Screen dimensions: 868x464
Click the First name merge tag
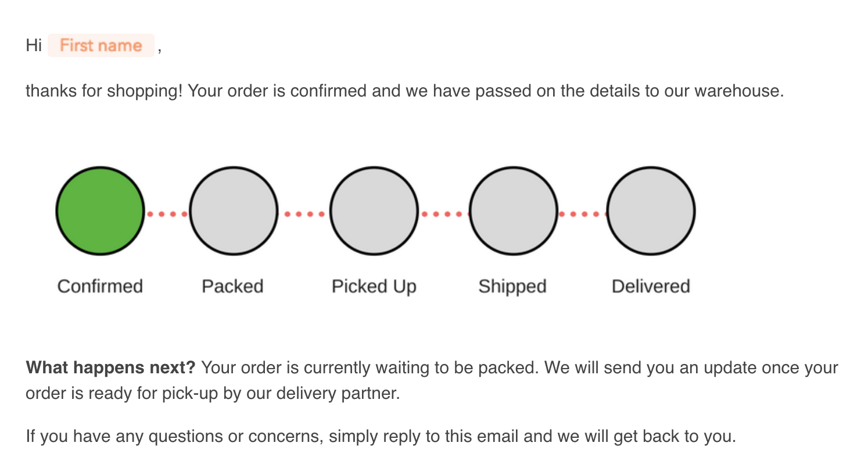pos(101,45)
